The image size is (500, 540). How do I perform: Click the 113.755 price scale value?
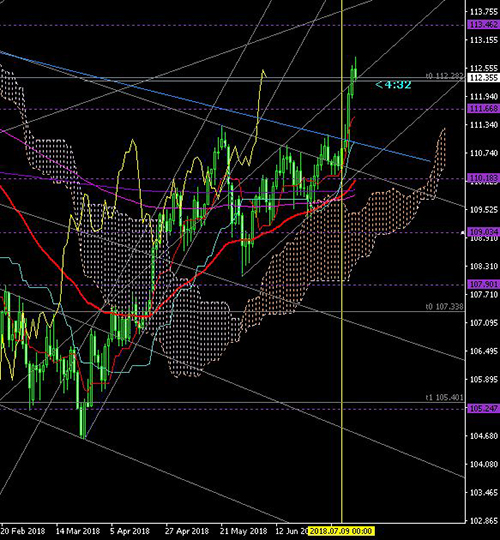coord(484,12)
